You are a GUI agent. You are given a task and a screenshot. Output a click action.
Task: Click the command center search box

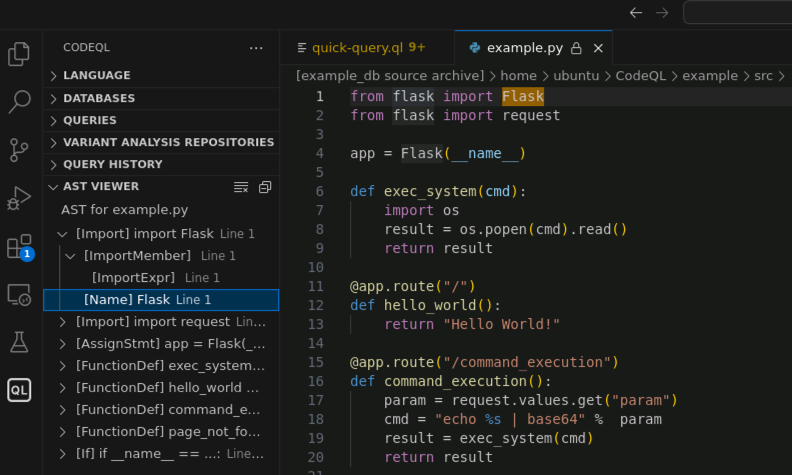737,13
